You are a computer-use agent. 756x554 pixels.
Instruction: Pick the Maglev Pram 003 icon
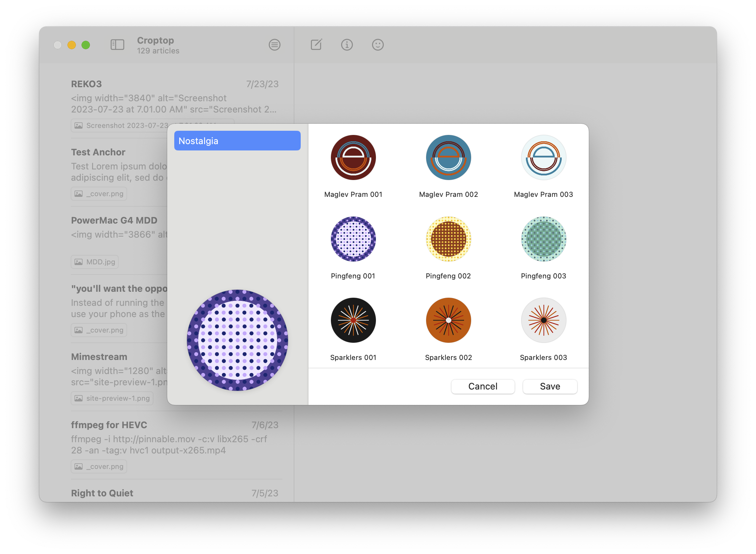tap(543, 157)
